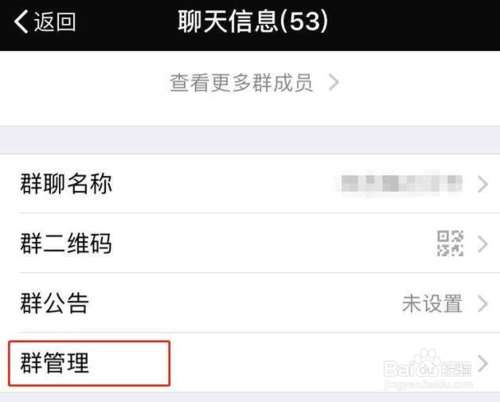
Task: Tap the QR code icon
Action: pos(450,243)
